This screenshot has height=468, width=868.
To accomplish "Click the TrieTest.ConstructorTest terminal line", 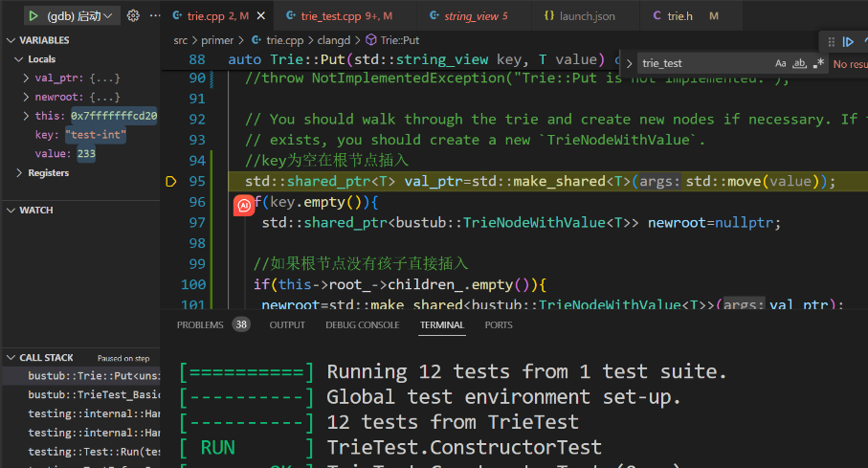I will (464, 448).
